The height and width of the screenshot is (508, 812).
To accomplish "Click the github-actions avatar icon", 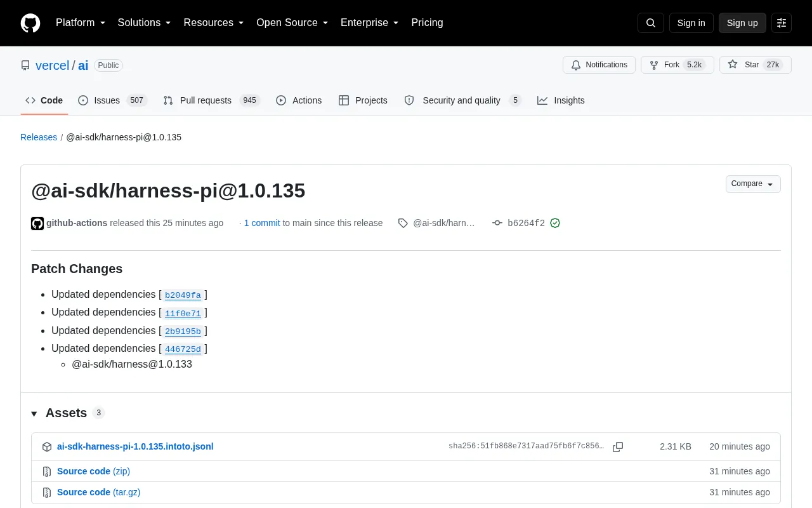I will pos(37,224).
